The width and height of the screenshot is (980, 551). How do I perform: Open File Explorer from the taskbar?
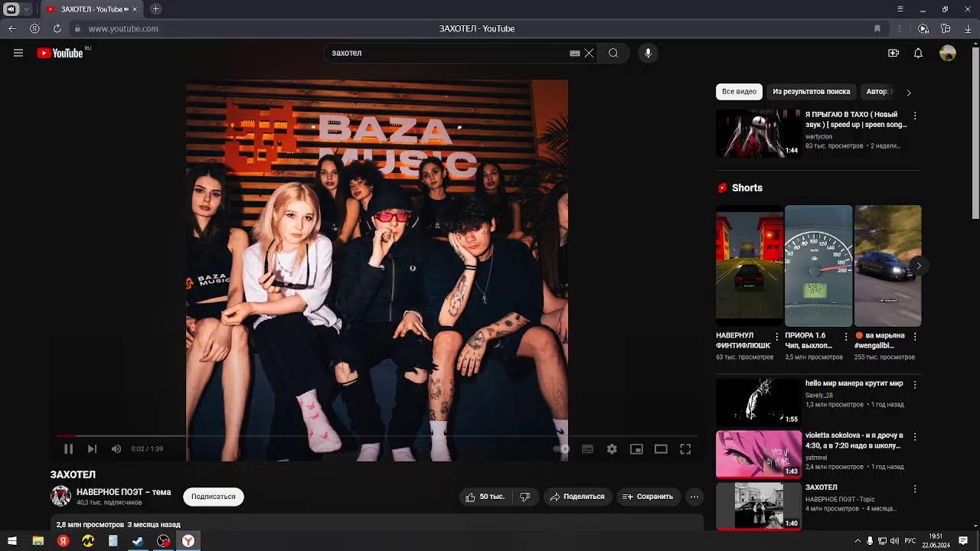coord(38,541)
